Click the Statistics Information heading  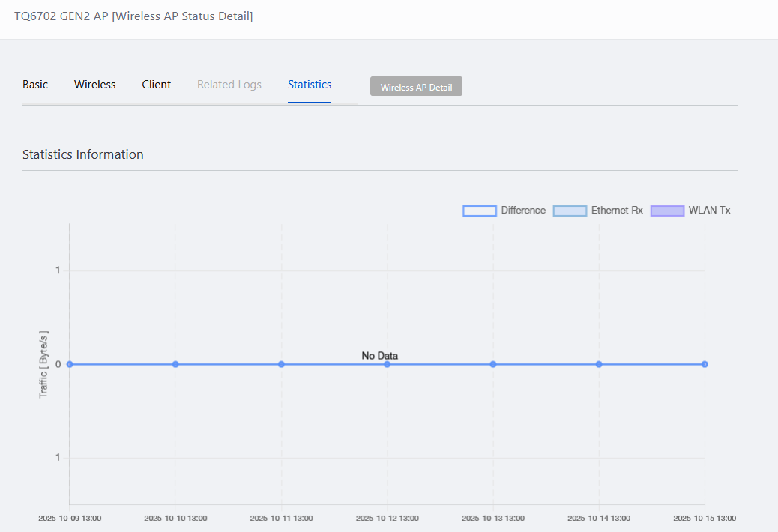coord(83,154)
